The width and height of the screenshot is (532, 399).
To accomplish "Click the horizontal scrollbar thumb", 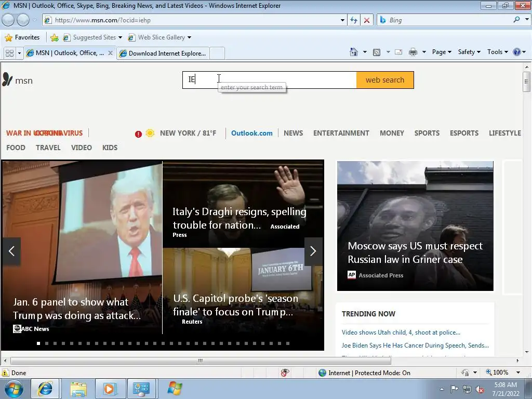I will click(201, 361).
